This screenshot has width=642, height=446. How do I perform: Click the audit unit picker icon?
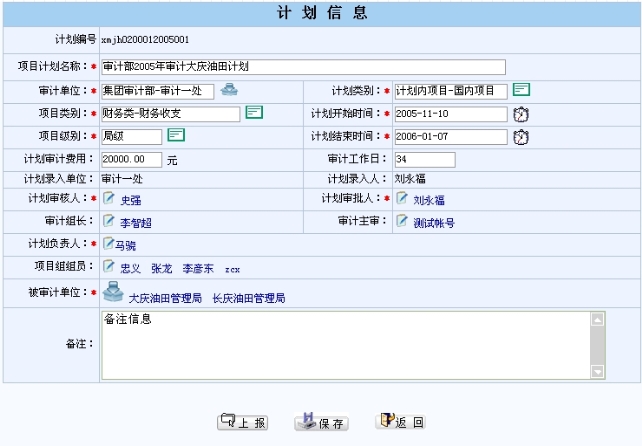(x=230, y=90)
